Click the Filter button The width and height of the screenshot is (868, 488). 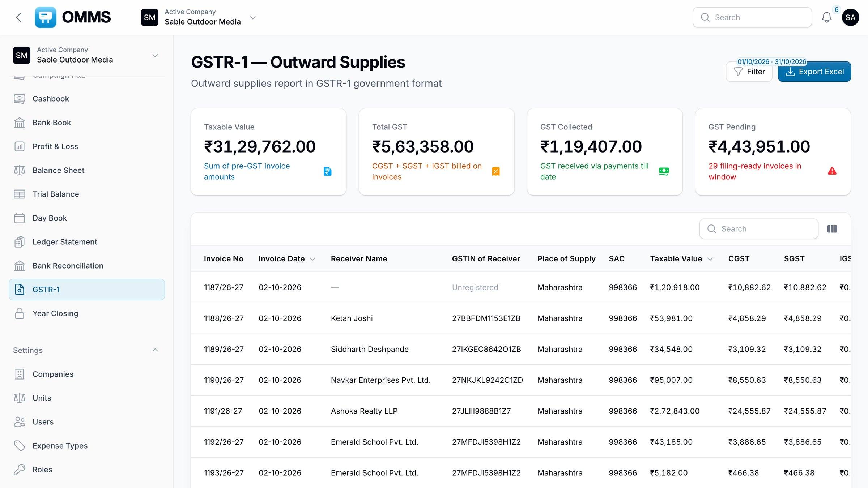749,72
